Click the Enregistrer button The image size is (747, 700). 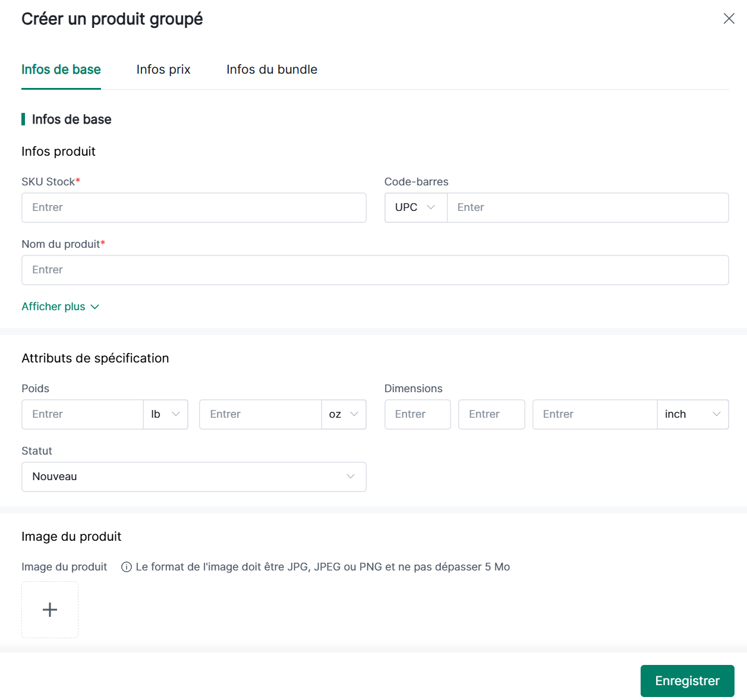pos(687,681)
